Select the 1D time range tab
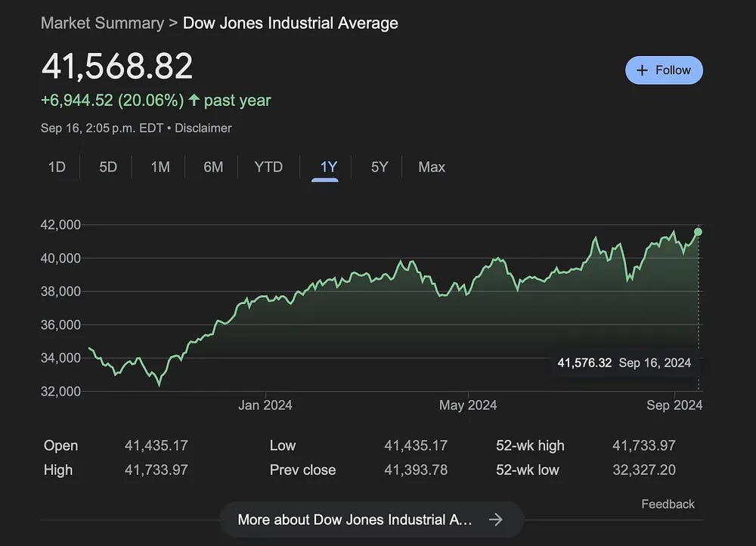 tap(57, 167)
